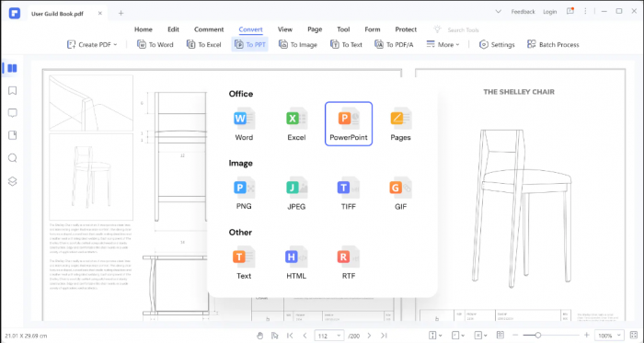Viewport: 644px width, 343px height.
Task: Pick the Pages export format
Action: coord(400,124)
